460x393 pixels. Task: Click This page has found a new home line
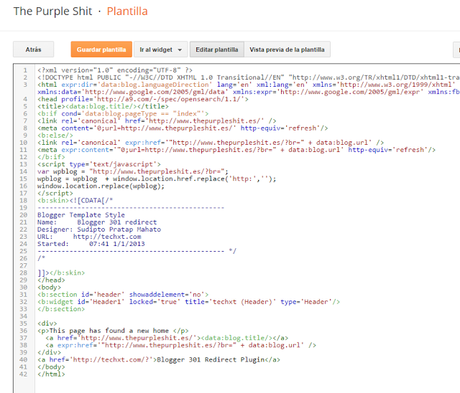click(113, 331)
